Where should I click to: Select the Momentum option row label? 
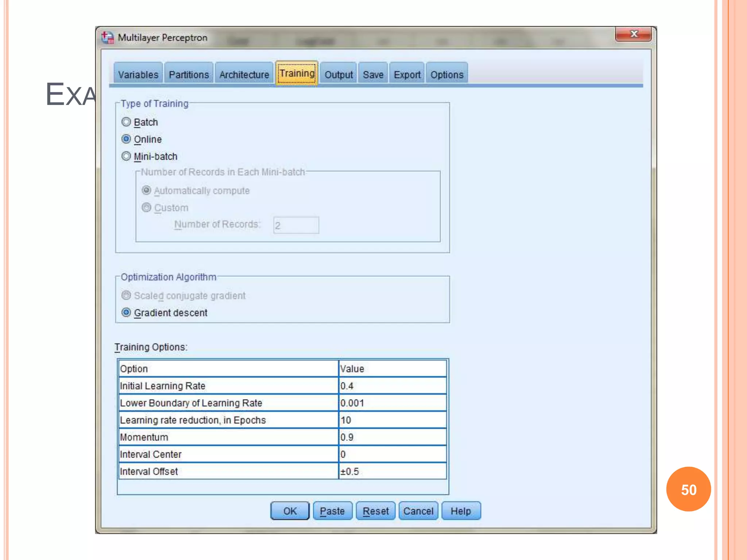228,437
